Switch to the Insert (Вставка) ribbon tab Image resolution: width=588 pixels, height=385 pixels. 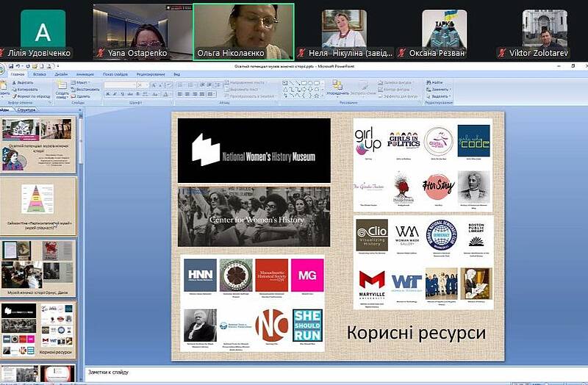click(x=39, y=74)
